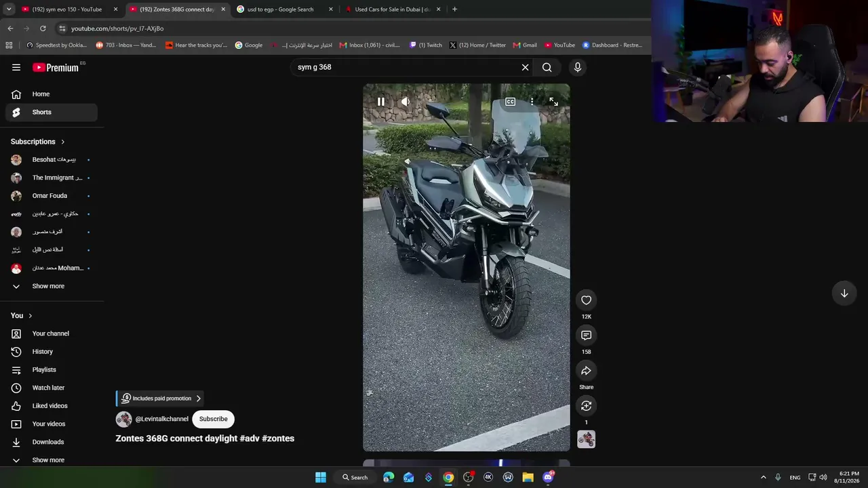This screenshot has width=868, height=488.
Task: Like the Short with the heart icon
Action: pos(587,300)
